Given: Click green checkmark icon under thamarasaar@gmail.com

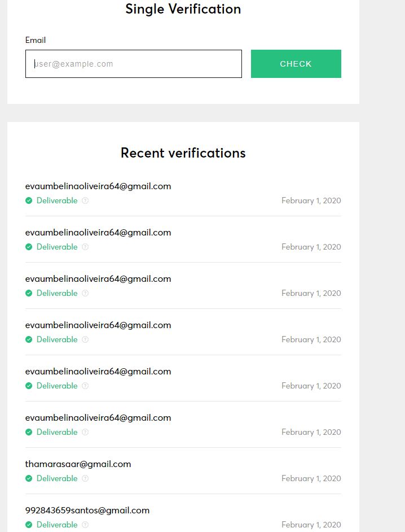Looking at the screenshot, I should [x=29, y=478].
